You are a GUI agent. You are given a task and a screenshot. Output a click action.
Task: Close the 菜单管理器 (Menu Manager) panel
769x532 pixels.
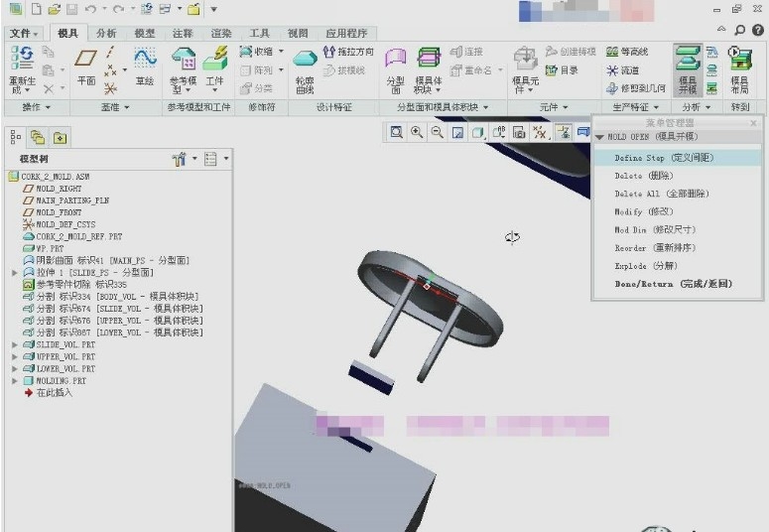[753, 123]
